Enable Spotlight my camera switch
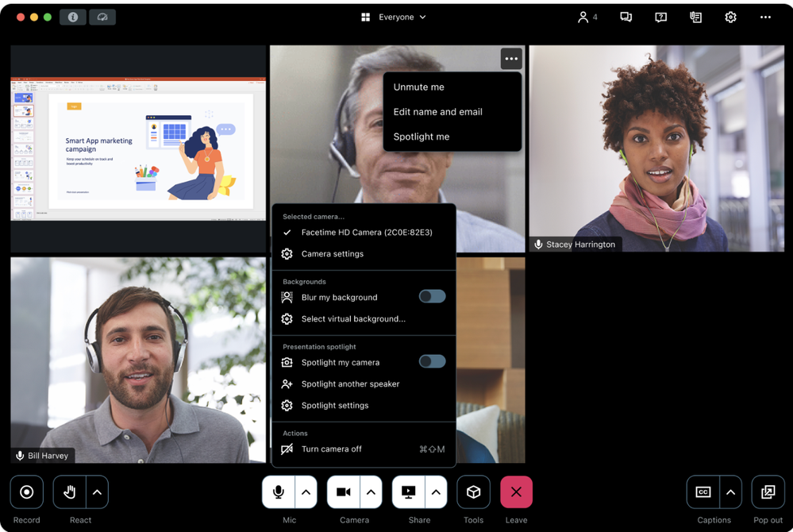 click(432, 361)
